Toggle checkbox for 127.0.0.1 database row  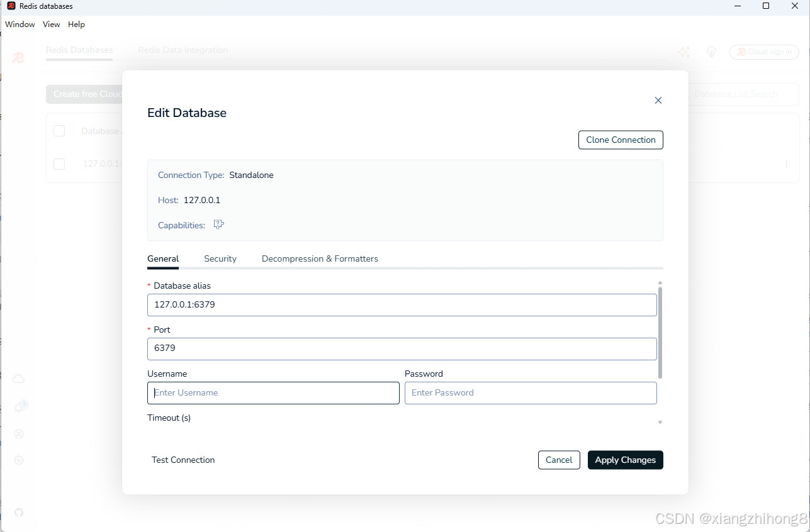point(59,163)
